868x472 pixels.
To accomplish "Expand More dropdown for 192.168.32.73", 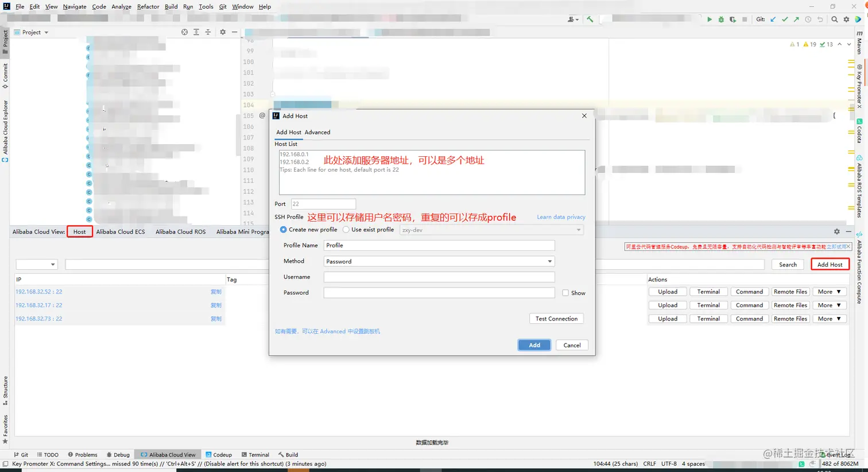I will click(x=830, y=319).
